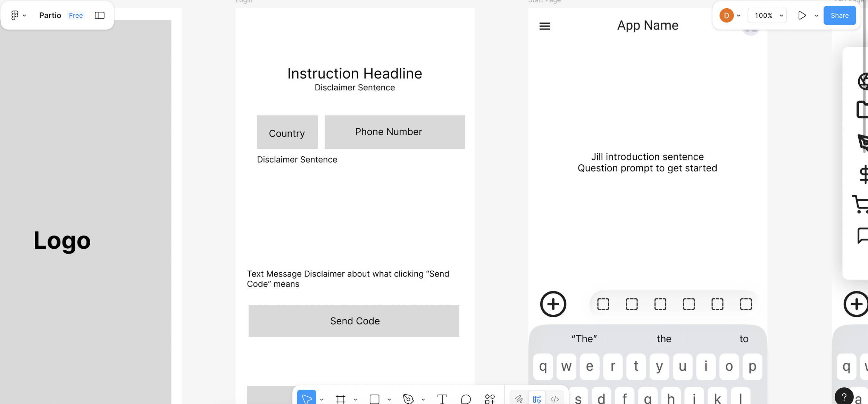Switch to Dev Mode code toggle
The height and width of the screenshot is (404, 868).
555,399
